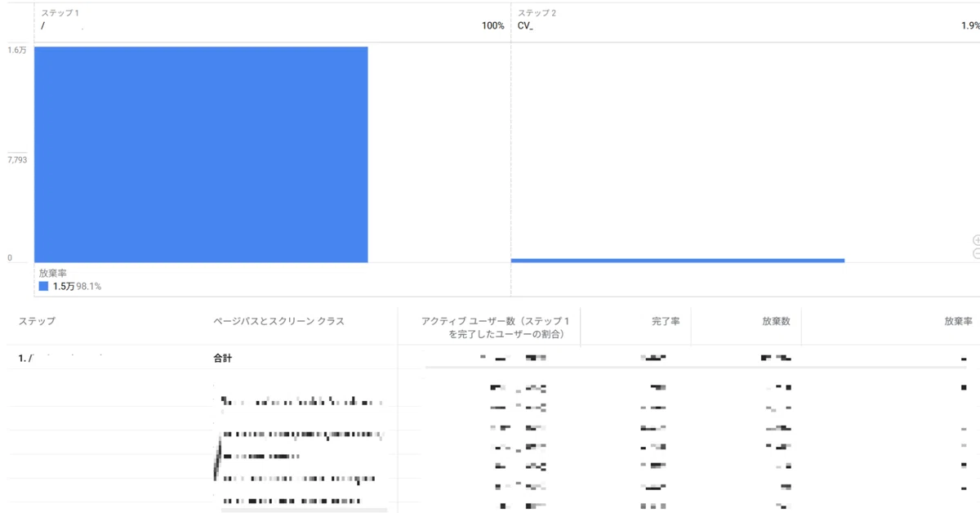This screenshot has height=513, width=980.
Task: Click the 1.9% value for Step 2
Action: (x=970, y=26)
